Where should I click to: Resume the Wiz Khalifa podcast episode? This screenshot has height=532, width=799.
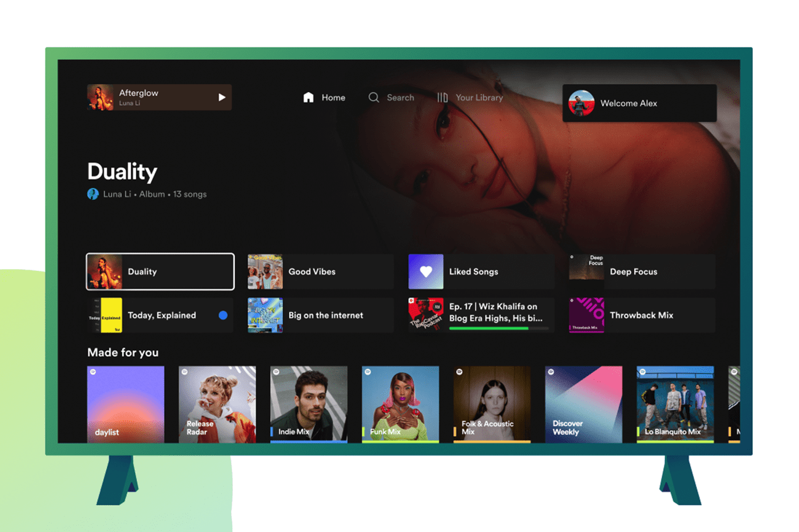click(481, 313)
